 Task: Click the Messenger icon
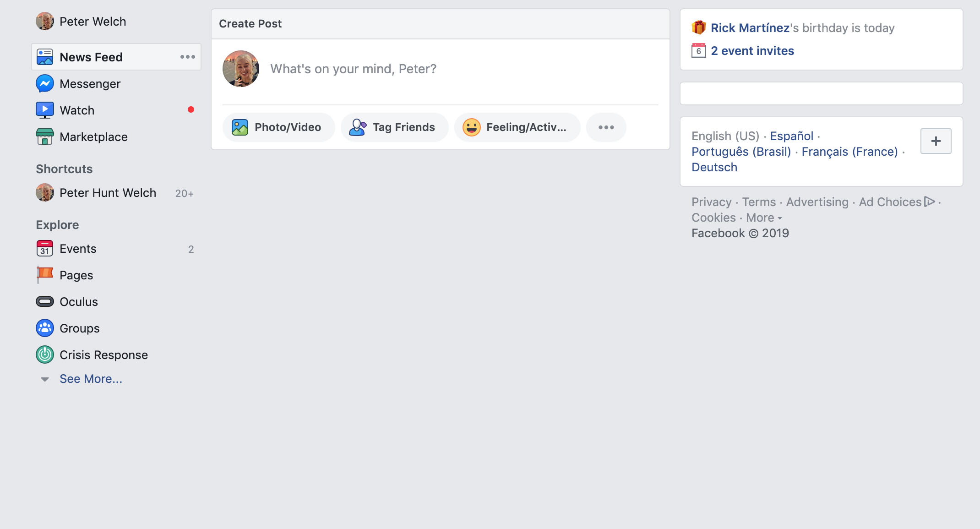pos(45,84)
